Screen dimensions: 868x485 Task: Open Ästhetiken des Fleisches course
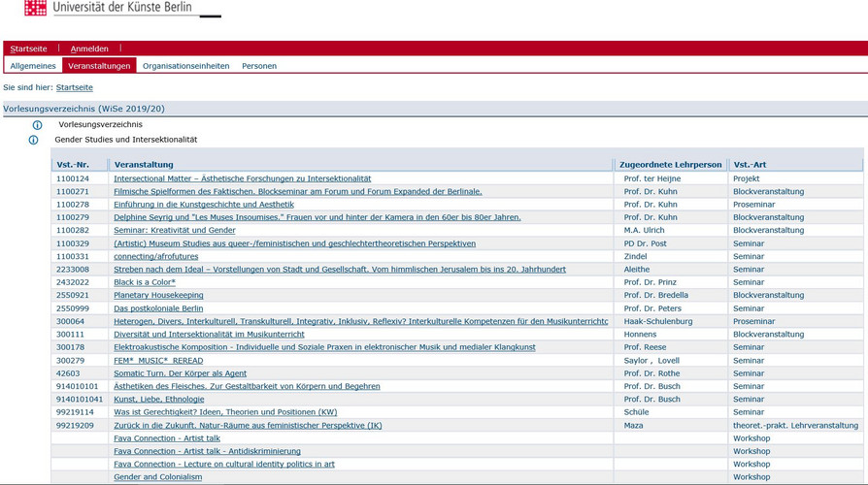tap(247, 386)
